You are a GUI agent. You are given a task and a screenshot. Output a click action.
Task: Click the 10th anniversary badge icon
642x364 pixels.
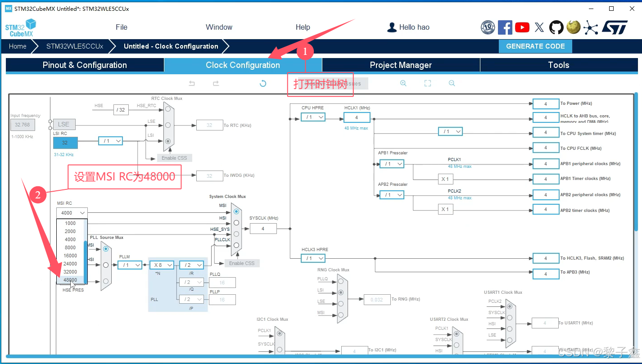488,27
